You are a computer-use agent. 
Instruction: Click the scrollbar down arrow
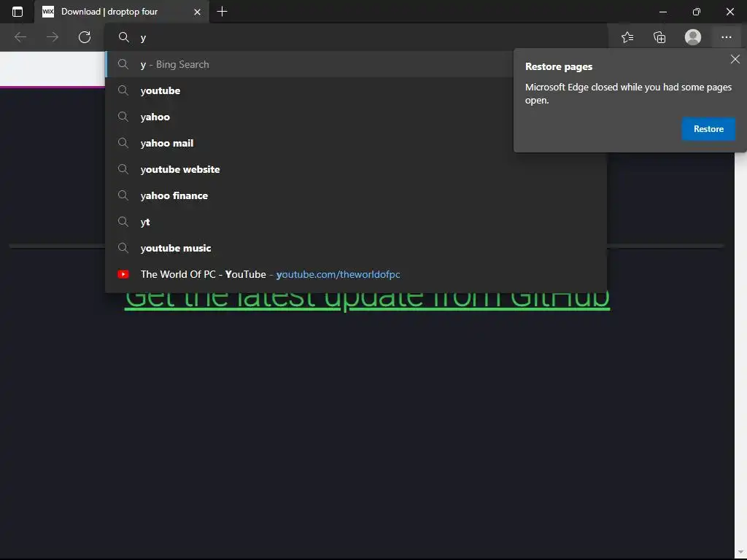pos(741,551)
